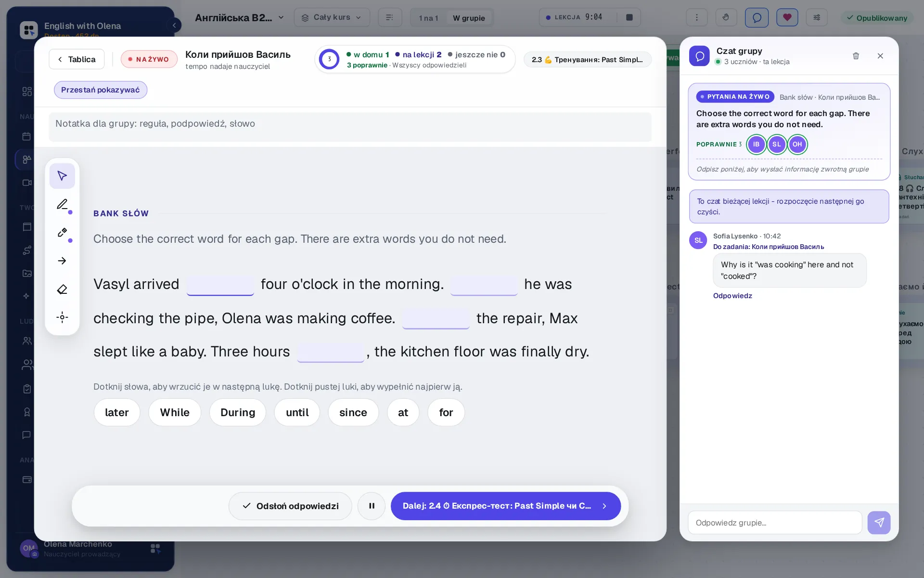This screenshot has height=578, width=924.
Task: Pause the live task
Action: pos(372,506)
